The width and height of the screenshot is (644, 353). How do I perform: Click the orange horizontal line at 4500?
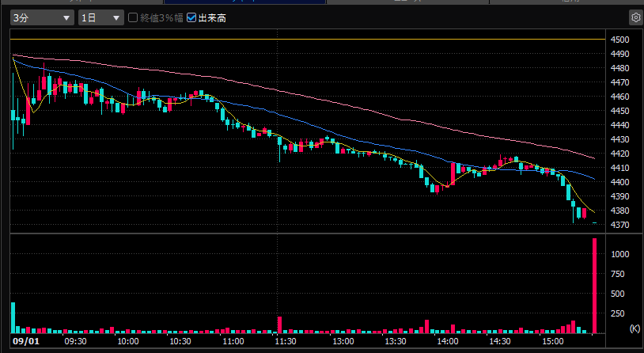[308, 40]
